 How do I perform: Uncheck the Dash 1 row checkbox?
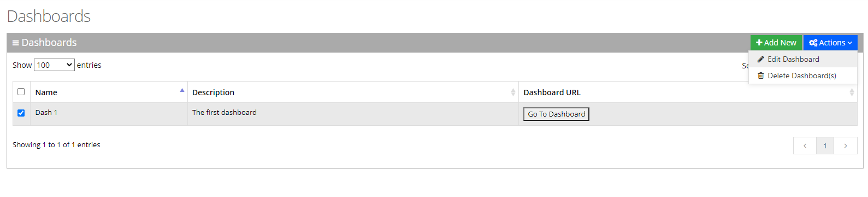click(21, 113)
